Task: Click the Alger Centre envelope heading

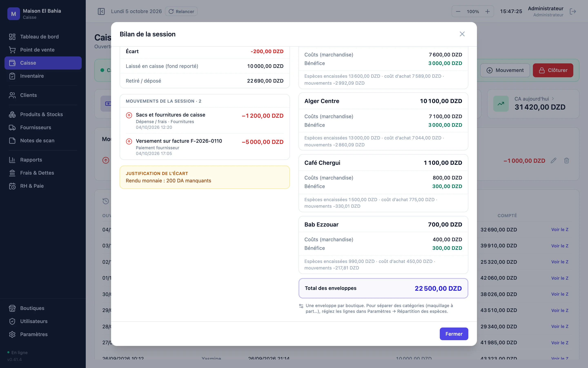Action: pyautogui.click(x=322, y=101)
